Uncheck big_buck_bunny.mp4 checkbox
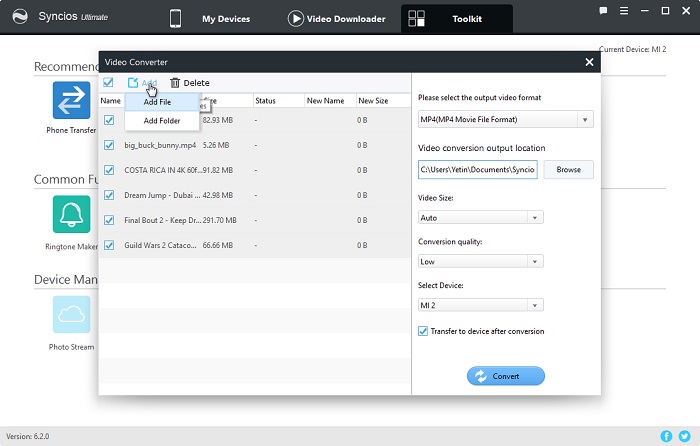 (109, 145)
